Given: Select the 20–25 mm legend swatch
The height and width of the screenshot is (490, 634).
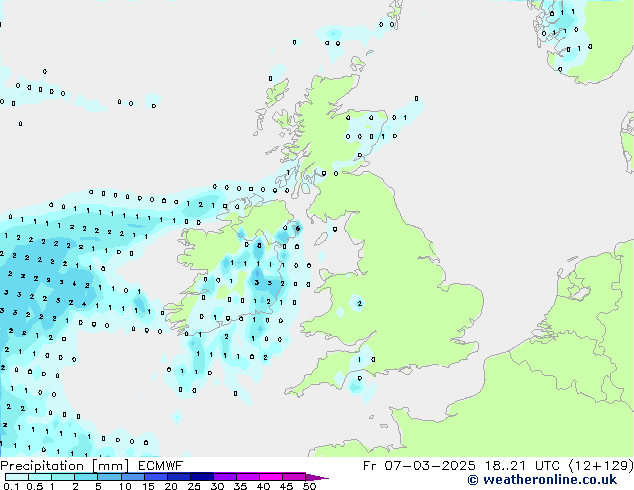Looking at the screenshot, I should [x=179, y=477].
